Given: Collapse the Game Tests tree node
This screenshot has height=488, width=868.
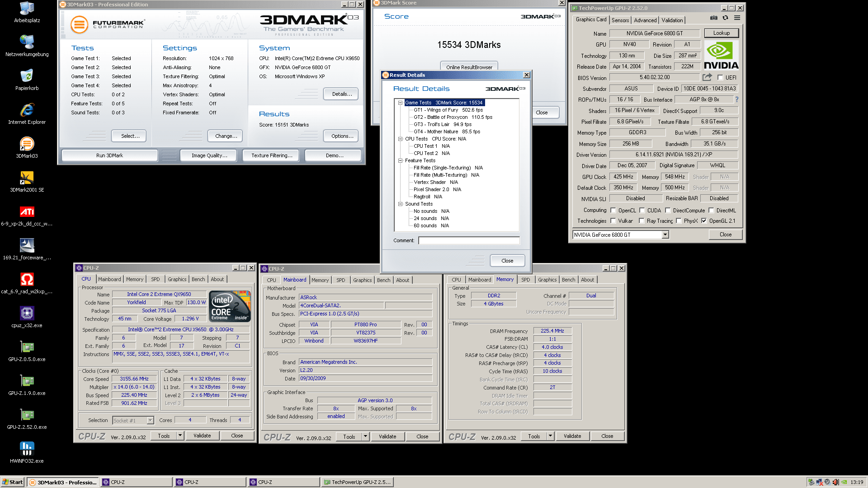Looking at the screenshot, I should click(x=400, y=103).
